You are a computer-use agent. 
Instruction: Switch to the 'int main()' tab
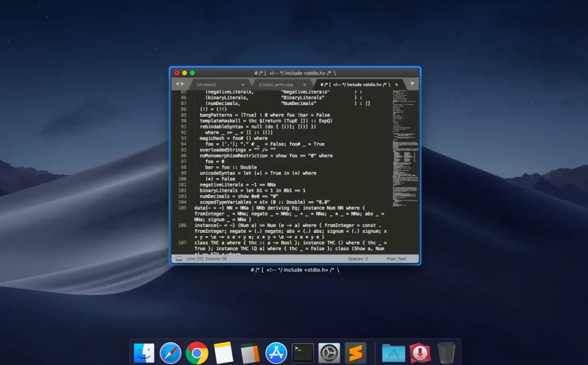coord(206,84)
